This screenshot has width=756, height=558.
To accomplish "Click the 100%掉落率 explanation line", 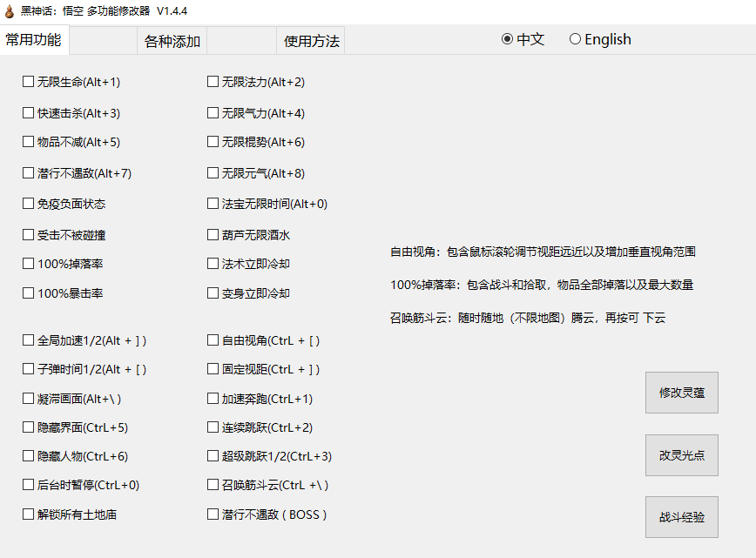I will [x=542, y=285].
